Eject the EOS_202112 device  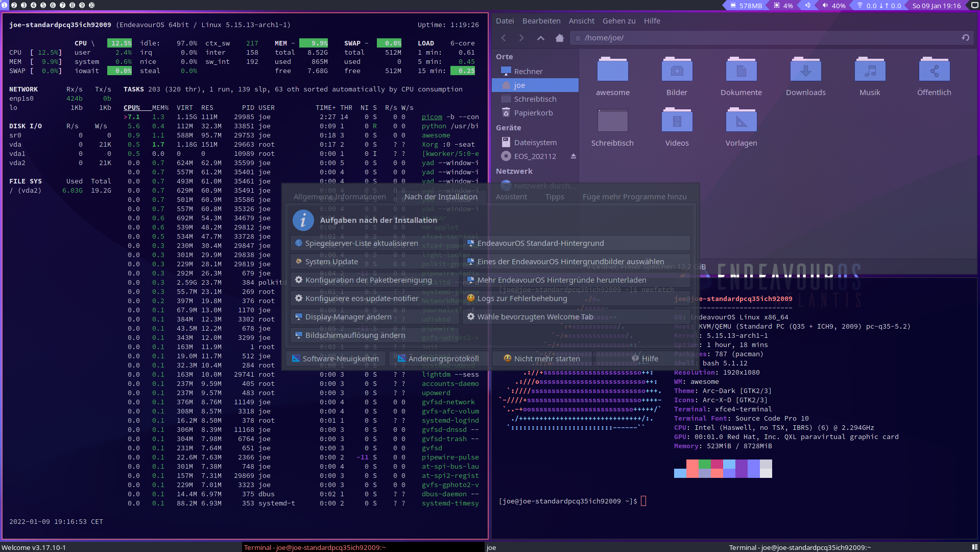[x=573, y=156]
